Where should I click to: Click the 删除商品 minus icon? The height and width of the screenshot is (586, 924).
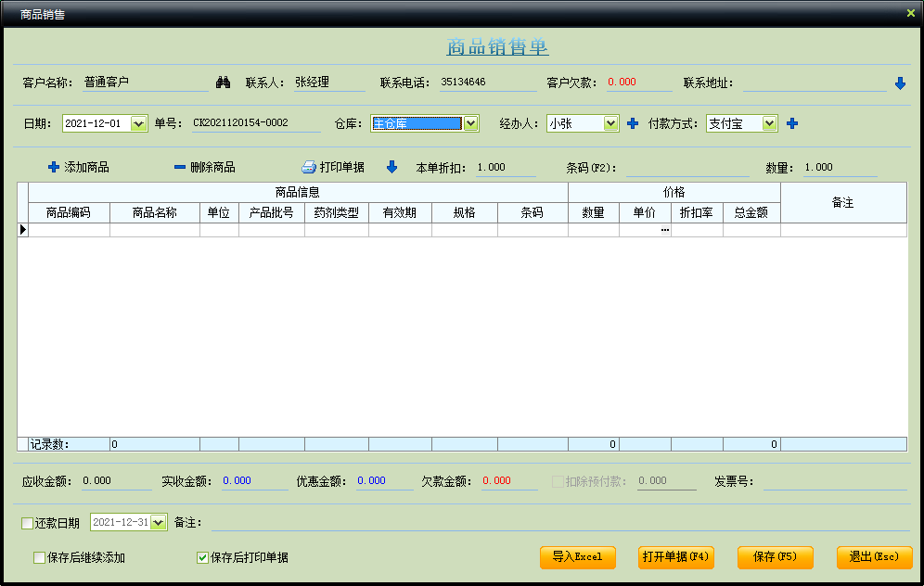[x=180, y=167]
